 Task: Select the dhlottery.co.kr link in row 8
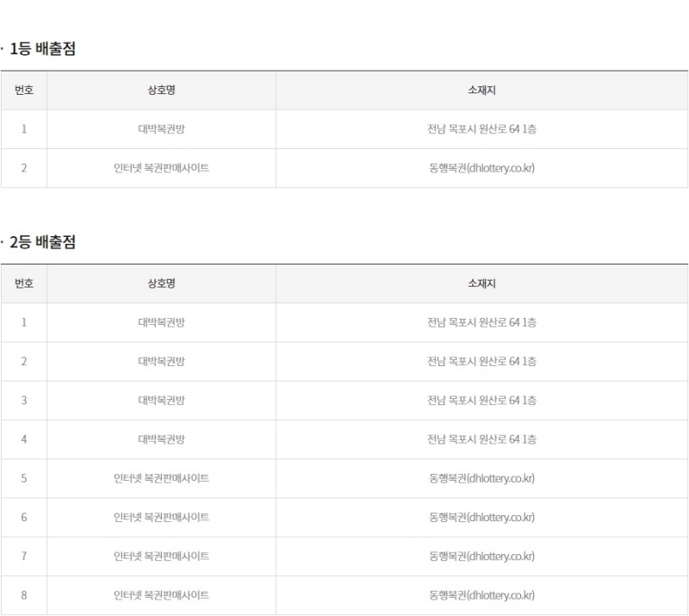[x=481, y=594]
